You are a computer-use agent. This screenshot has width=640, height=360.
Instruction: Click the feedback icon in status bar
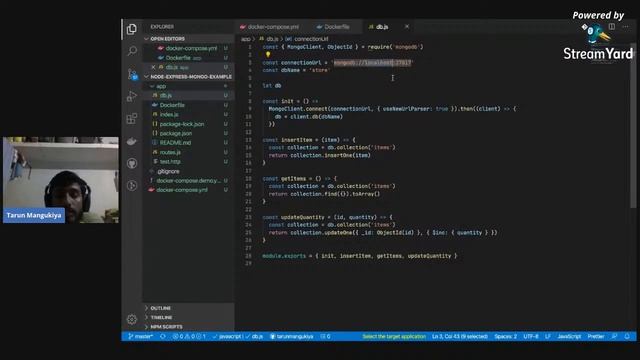pyautogui.click(x=614, y=336)
